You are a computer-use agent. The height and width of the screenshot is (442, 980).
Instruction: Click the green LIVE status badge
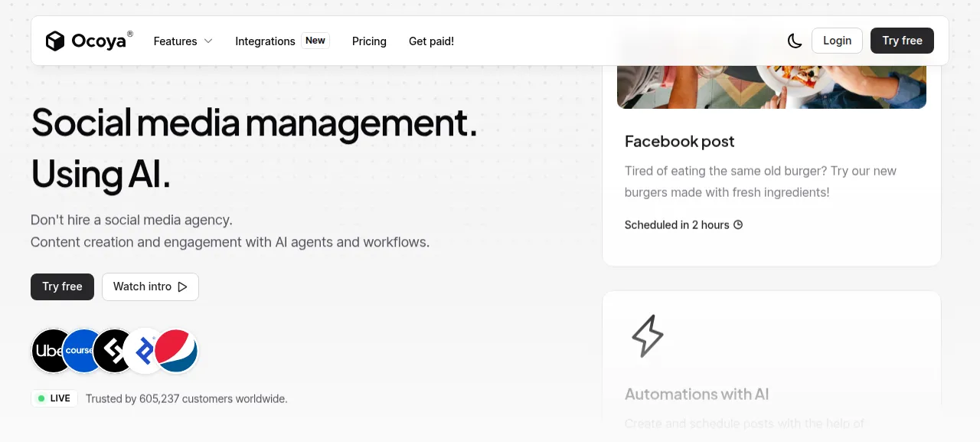point(54,398)
